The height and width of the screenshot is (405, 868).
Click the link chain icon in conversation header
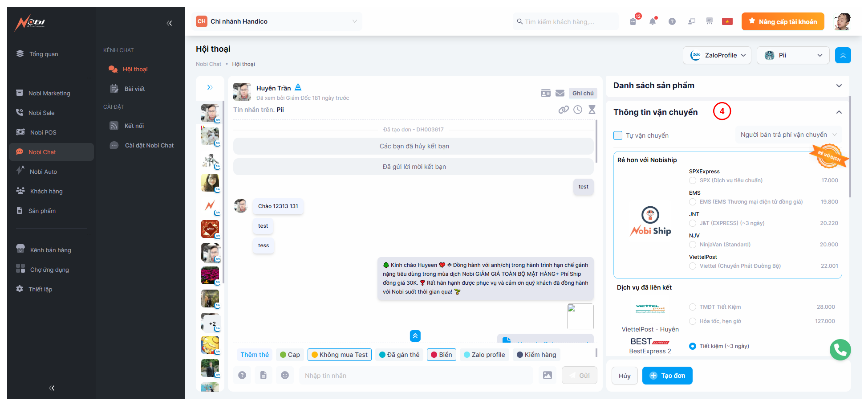(564, 110)
